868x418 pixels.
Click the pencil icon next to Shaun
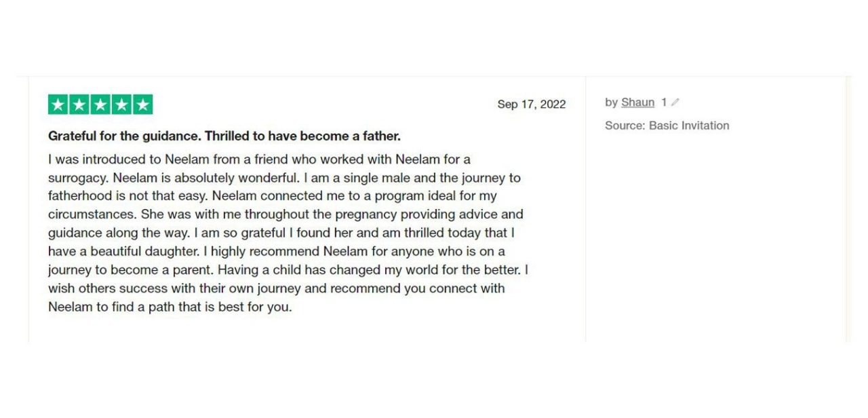click(675, 102)
